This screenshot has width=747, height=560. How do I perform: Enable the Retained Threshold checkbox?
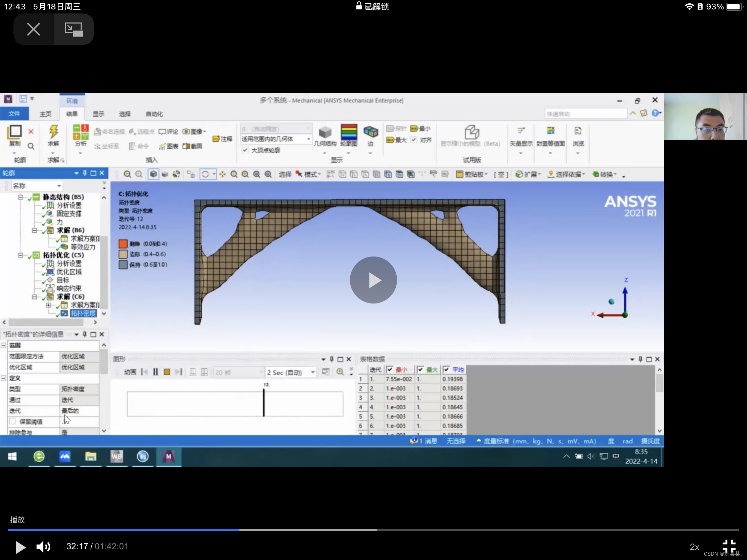13,421
